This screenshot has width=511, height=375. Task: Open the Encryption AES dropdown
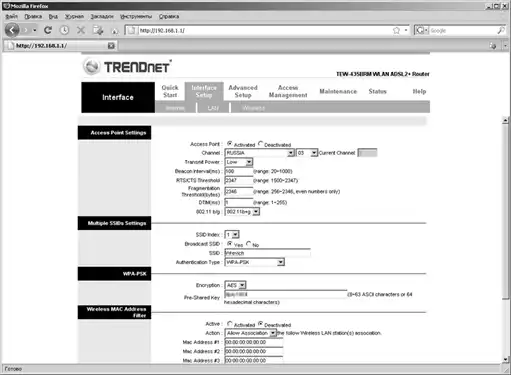[235, 285]
